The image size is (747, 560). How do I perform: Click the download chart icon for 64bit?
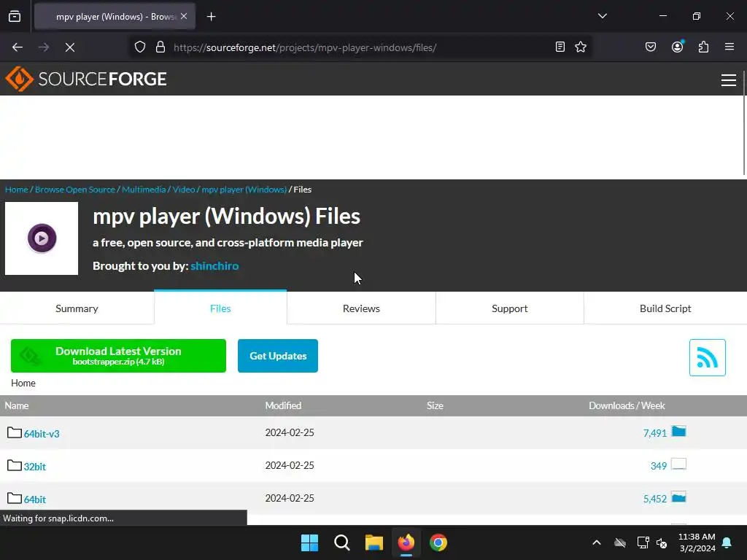(678, 497)
